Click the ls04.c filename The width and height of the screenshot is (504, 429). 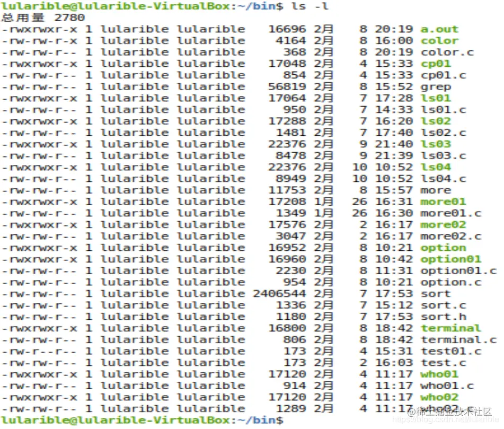pyautogui.click(x=443, y=179)
